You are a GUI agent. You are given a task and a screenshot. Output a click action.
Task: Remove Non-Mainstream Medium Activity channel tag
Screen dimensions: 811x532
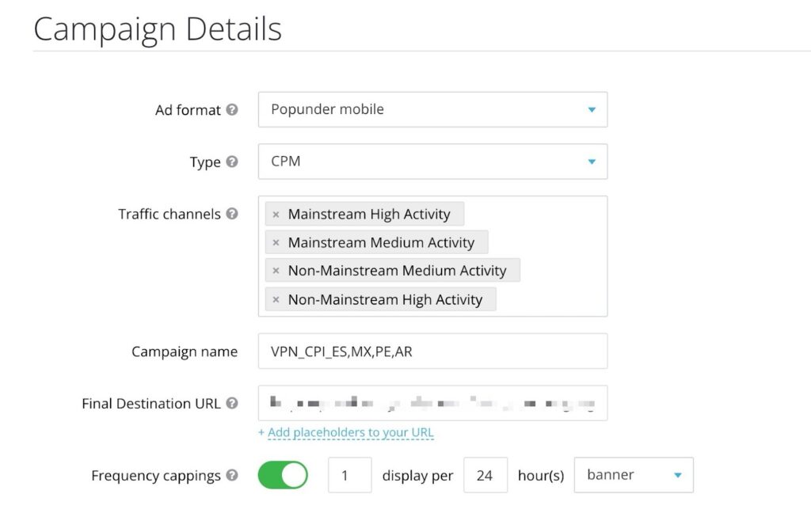(276, 271)
